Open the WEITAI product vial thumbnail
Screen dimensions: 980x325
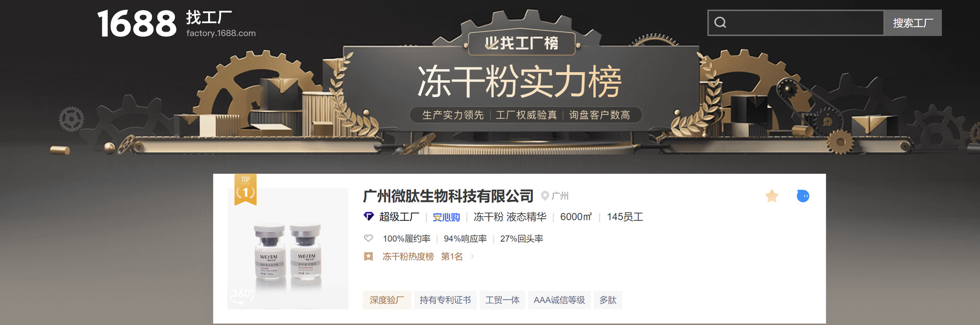click(x=288, y=249)
